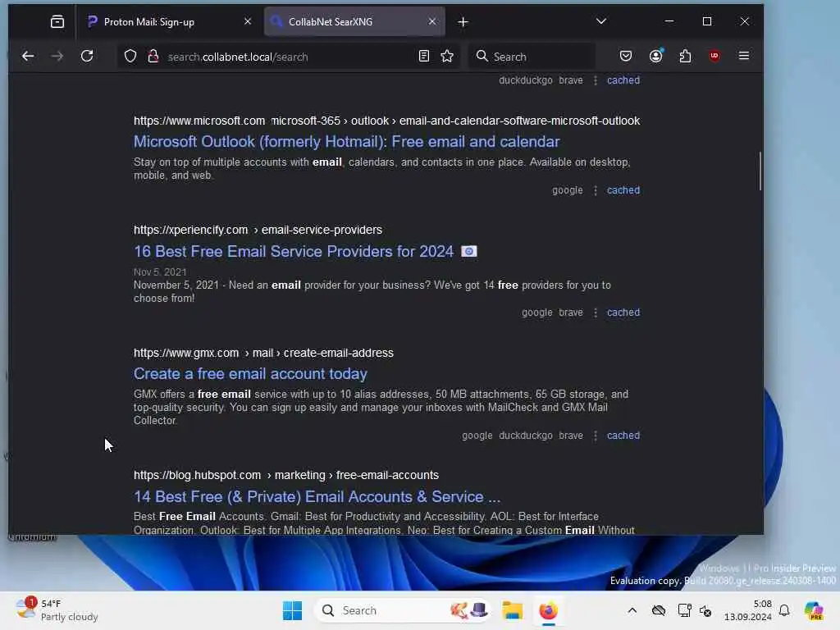Image resolution: width=840 pixels, height=630 pixels.
Task: Open the tracking protection shield icon
Action: 130,57
